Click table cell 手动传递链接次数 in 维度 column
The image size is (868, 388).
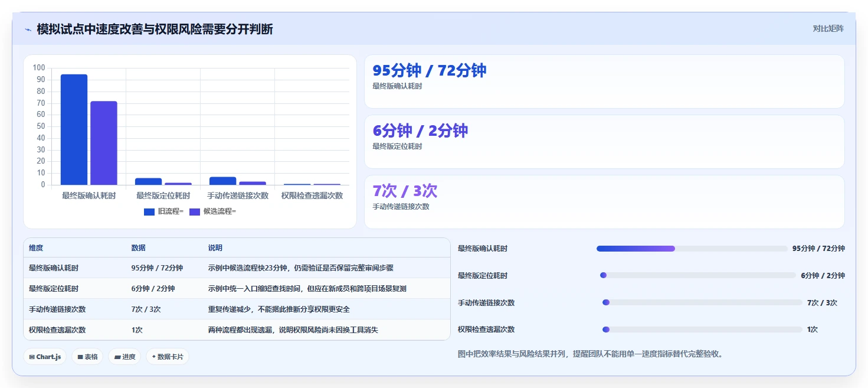pos(57,309)
